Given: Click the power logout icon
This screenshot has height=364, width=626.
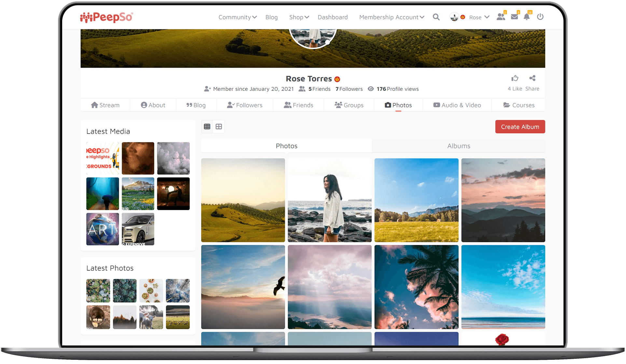Looking at the screenshot, I should tap(540, 17).
